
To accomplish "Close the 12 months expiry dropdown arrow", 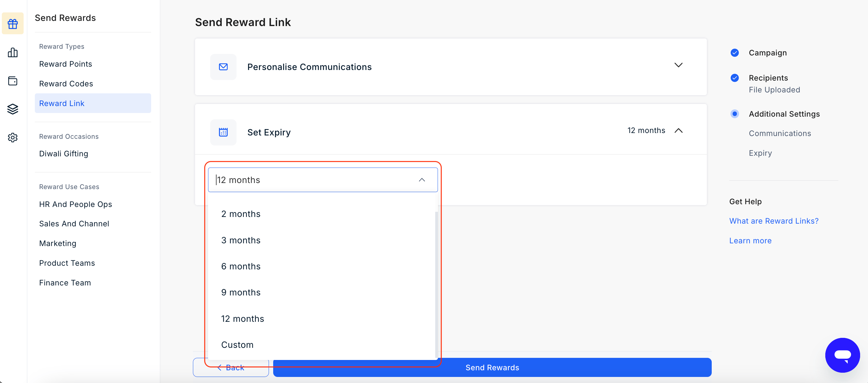I will (x=422, y=180).
